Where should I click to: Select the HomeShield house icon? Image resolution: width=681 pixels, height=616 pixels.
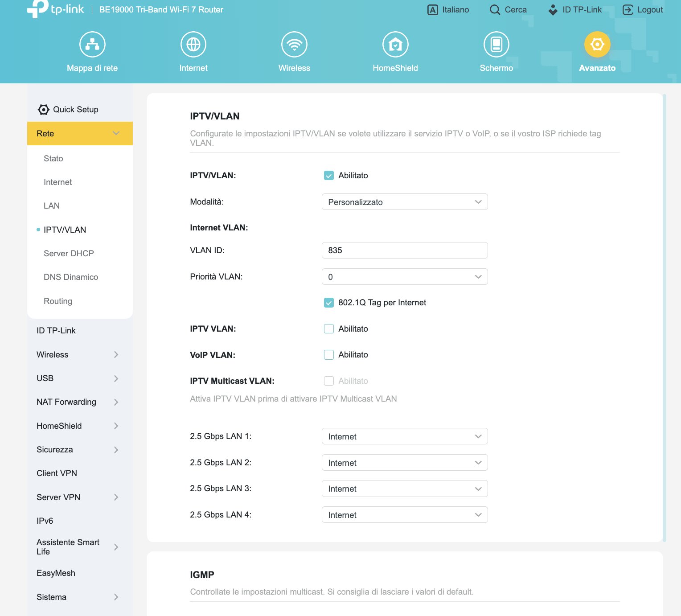click(395, 45)
